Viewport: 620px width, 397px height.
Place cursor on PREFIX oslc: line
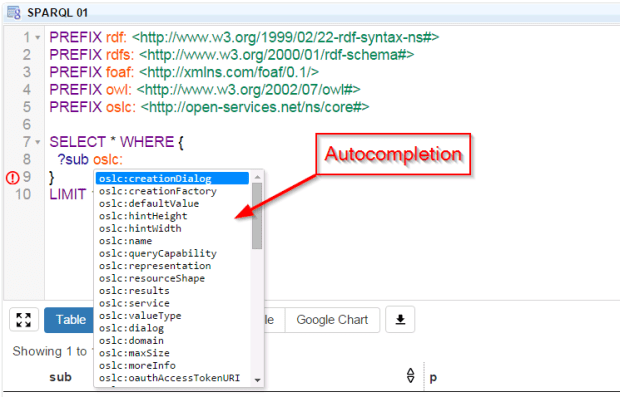tap(209, 107)
